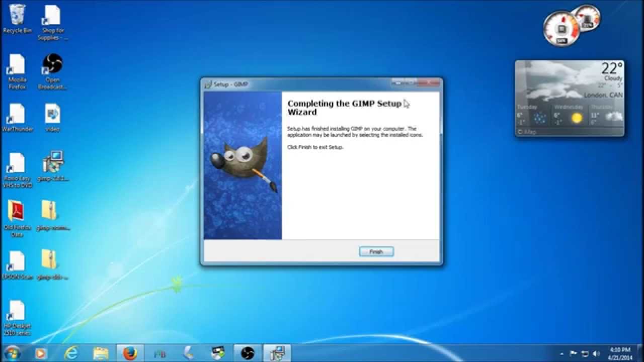Select the Mozilla Firefox desktop shortcut
This screenshot has height=362, width=644.
pyautogui.click(x=17, y=72)
